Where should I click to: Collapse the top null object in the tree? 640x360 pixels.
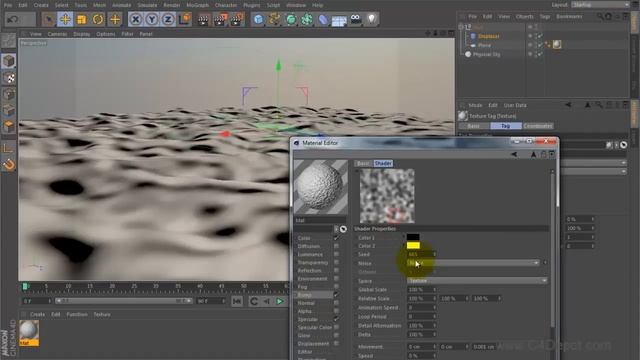point(462,27)
